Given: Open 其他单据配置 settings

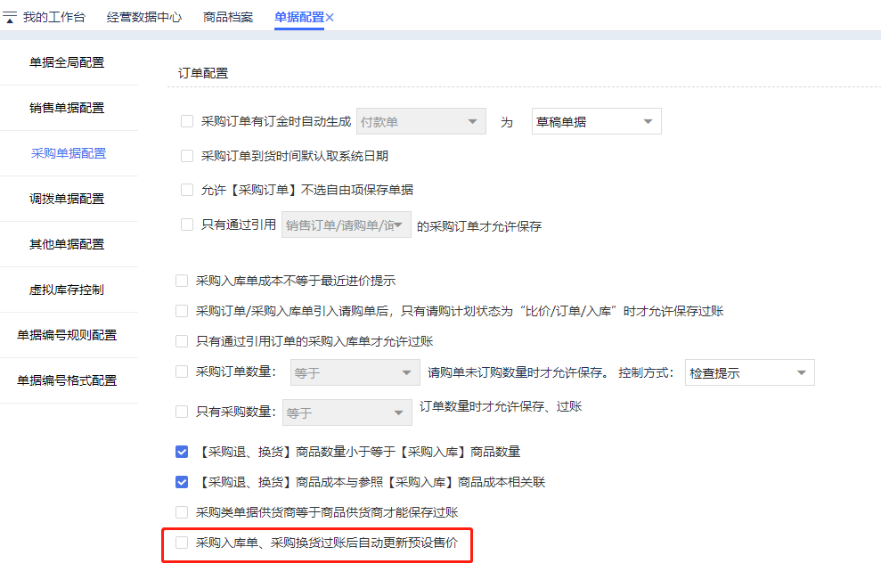Looking at the screenshot, I should tap(69, 243).
